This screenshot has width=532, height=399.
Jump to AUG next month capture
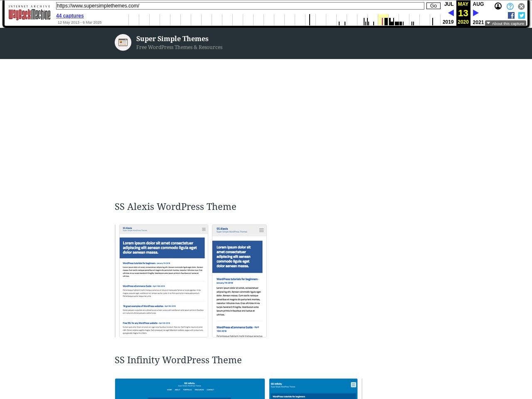[x=478, y=4]
